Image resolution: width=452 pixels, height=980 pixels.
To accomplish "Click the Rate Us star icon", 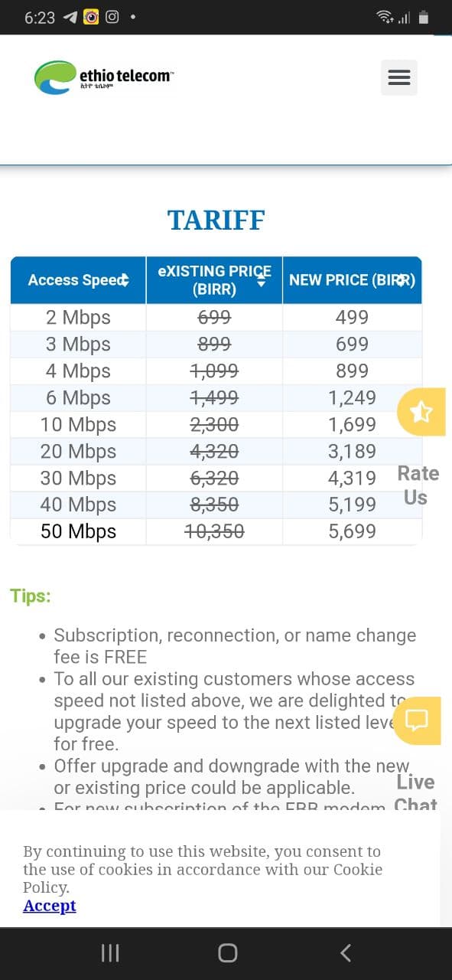I will point(421,413).
